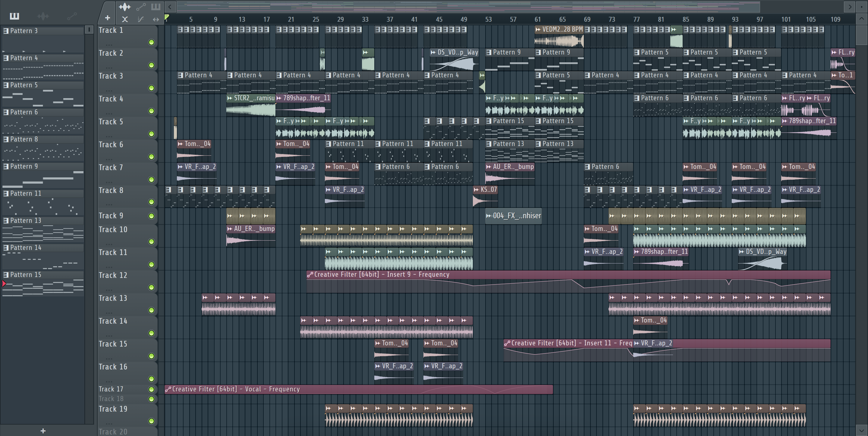
Task: Focus automation clips in playlist toolbar
Action: coord(141,7)
